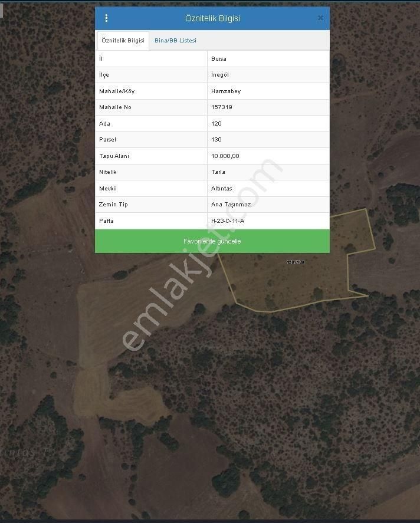Click the 120/130 parcel label on map
The width and height of the screenshot is (420, 523).
(x=296, y=262)
